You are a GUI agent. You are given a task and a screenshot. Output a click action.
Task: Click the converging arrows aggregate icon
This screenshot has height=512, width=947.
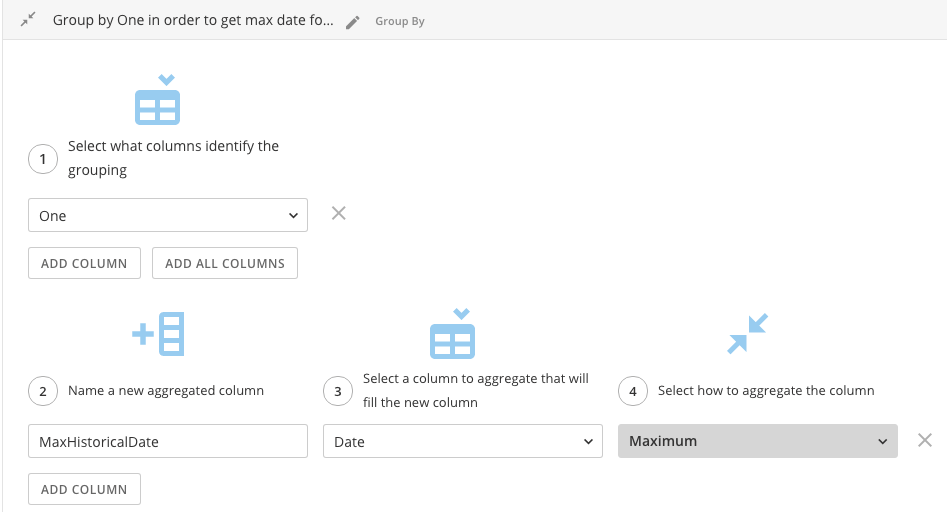click(748, 333)
